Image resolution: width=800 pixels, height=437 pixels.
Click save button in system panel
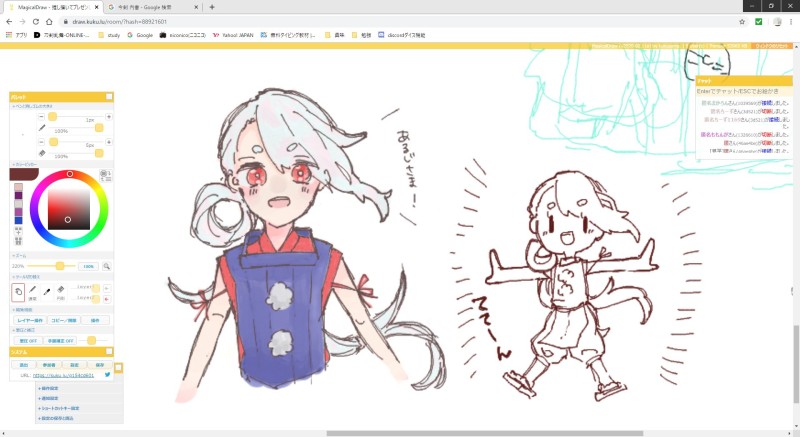pos(99,365)
